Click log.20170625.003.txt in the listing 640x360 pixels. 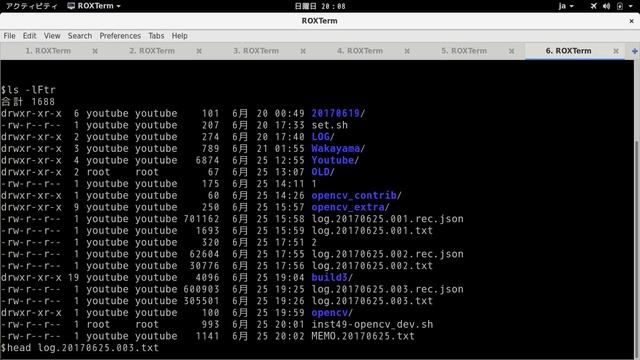(372, 301)
